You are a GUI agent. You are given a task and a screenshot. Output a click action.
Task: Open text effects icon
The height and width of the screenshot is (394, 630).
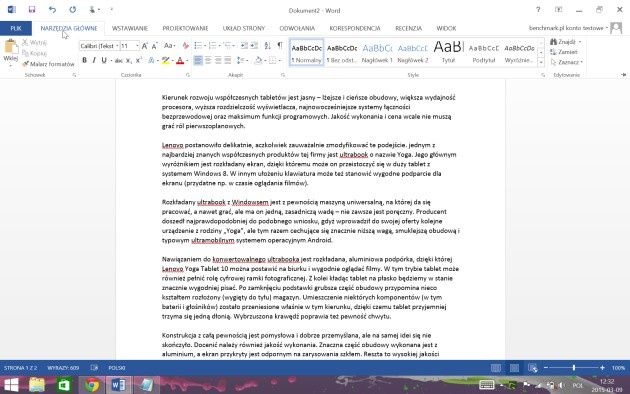[151, 61]
